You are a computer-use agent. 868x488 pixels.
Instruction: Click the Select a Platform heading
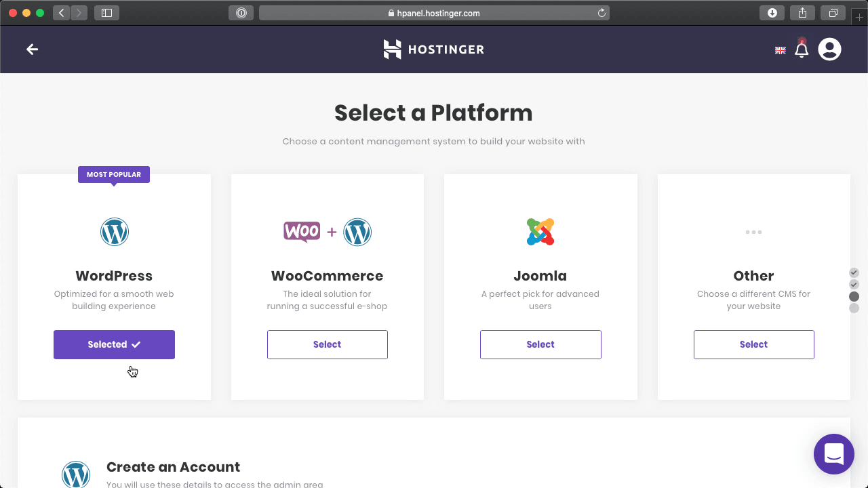tap(433, 113)
